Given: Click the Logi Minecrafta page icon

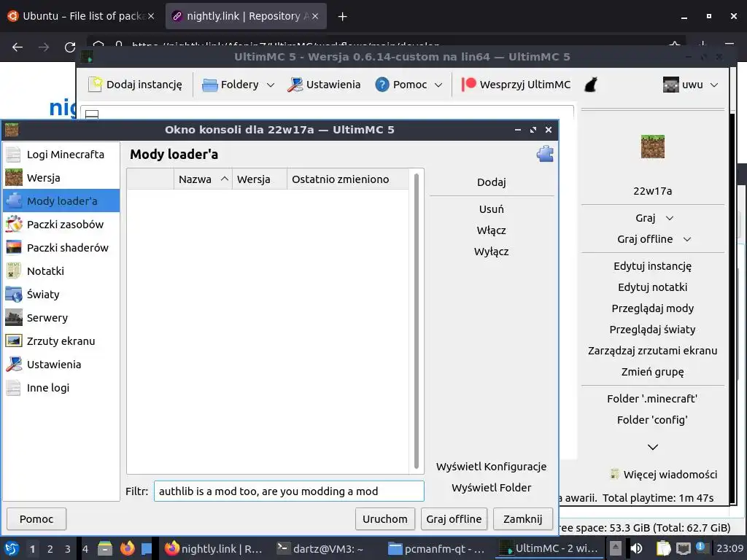Looking at the screenshot, I should point(13,155).
